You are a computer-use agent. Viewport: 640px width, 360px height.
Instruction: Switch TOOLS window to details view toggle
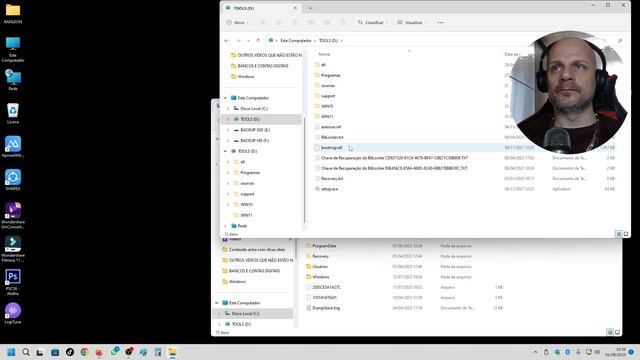(x=619, y=234)
